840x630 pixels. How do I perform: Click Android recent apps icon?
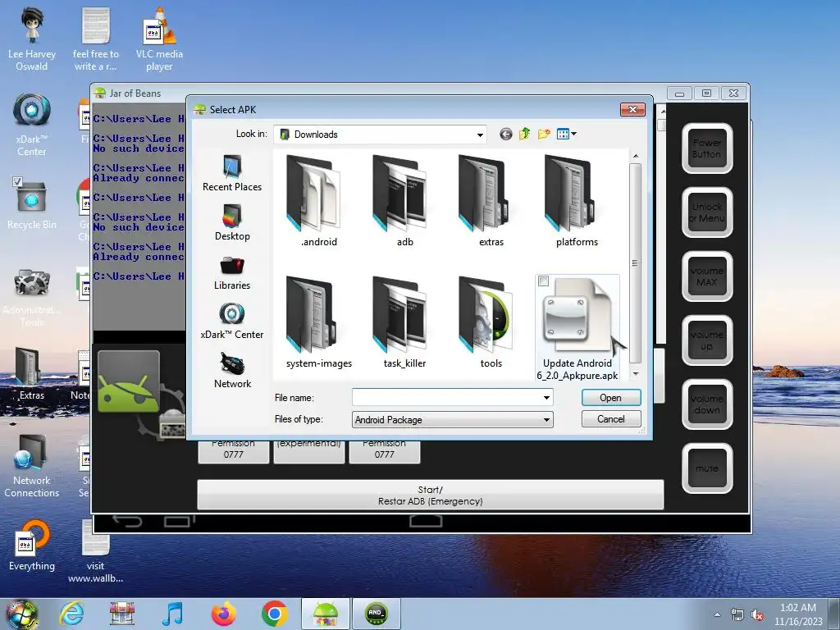coord(179,521)
